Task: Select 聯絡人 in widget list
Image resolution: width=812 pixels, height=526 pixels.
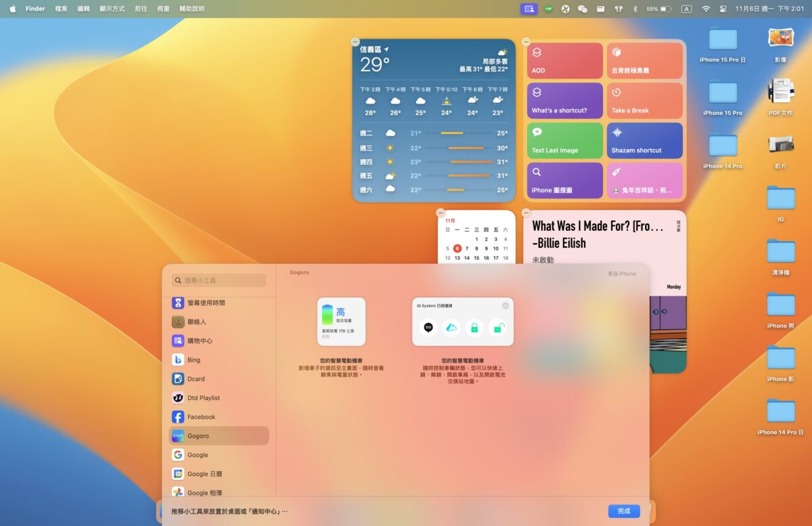Action: (x=219, y=322)
